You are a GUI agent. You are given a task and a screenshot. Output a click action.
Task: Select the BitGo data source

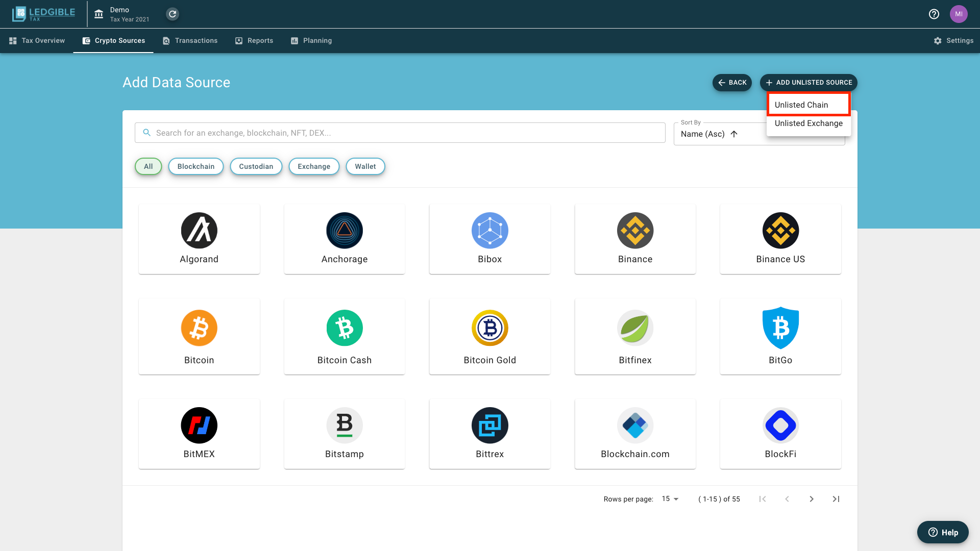coord(781,337)
